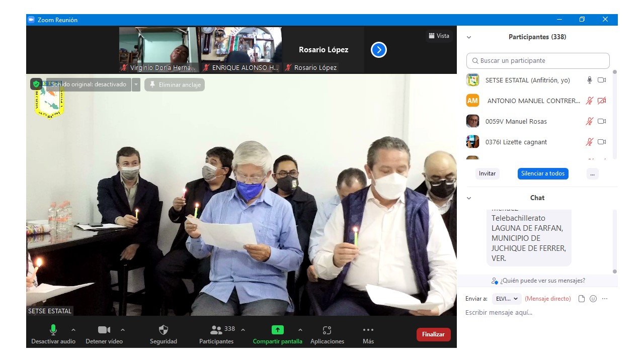Image resolution: width=644 pixels, height=362 pixels.
Task: Open chat three-dots more options
Action: point(605,299)
